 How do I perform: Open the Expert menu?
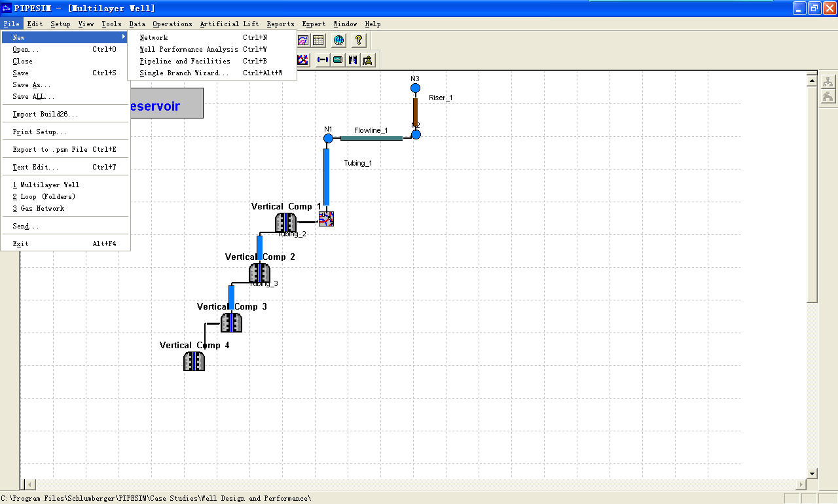coord(314,24)
